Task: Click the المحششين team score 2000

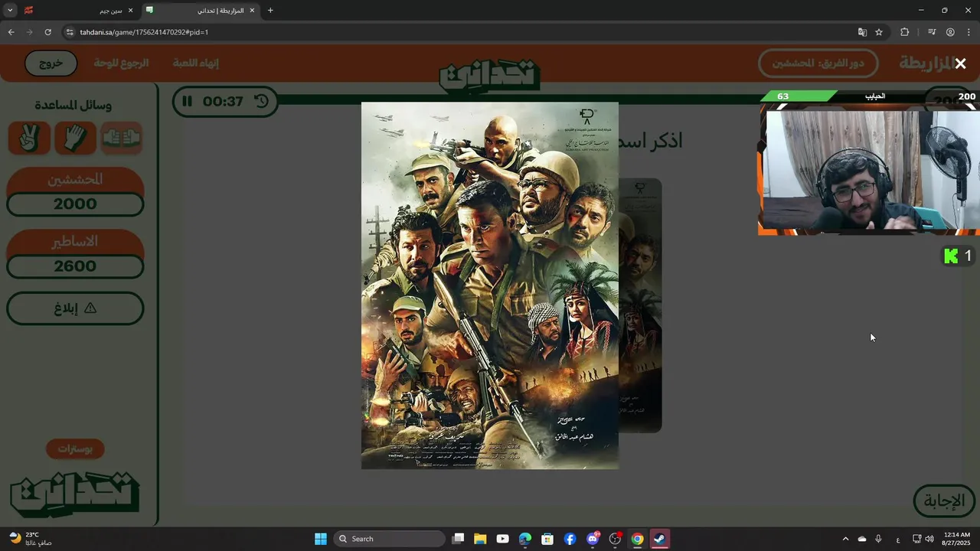Action: (75, 204)
